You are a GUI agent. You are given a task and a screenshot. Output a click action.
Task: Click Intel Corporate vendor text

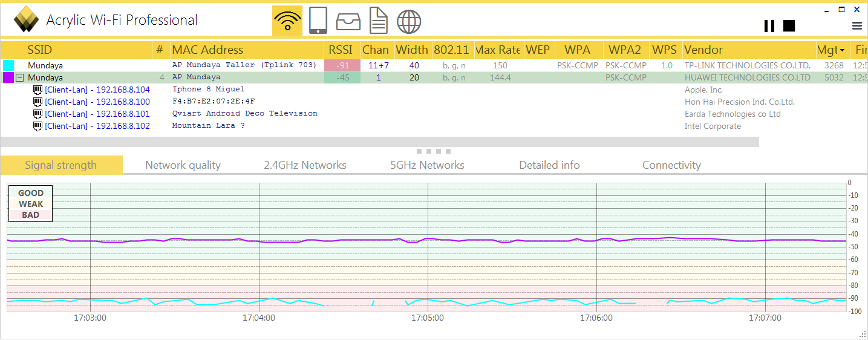click(713, 126)
